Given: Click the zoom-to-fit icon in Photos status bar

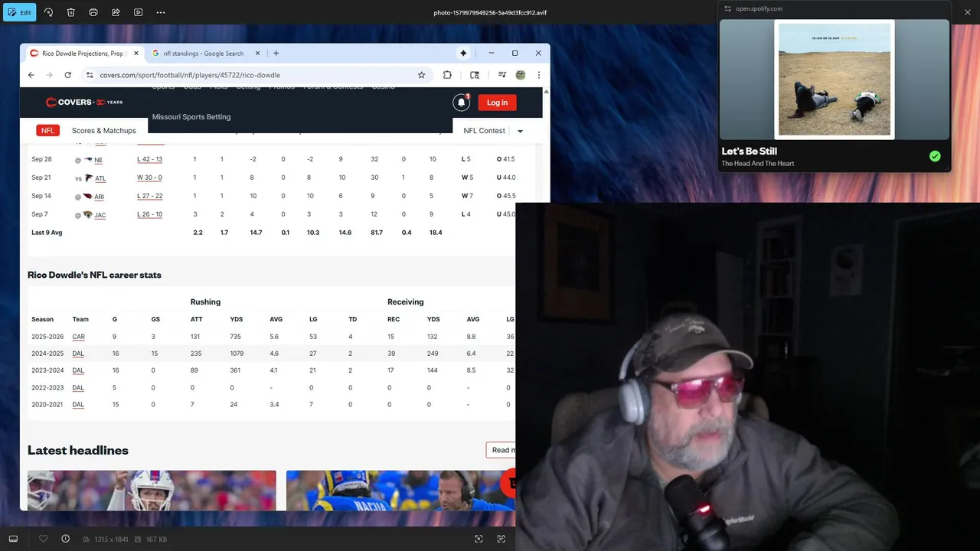Looking at the screenshot, I should [479, 539].
